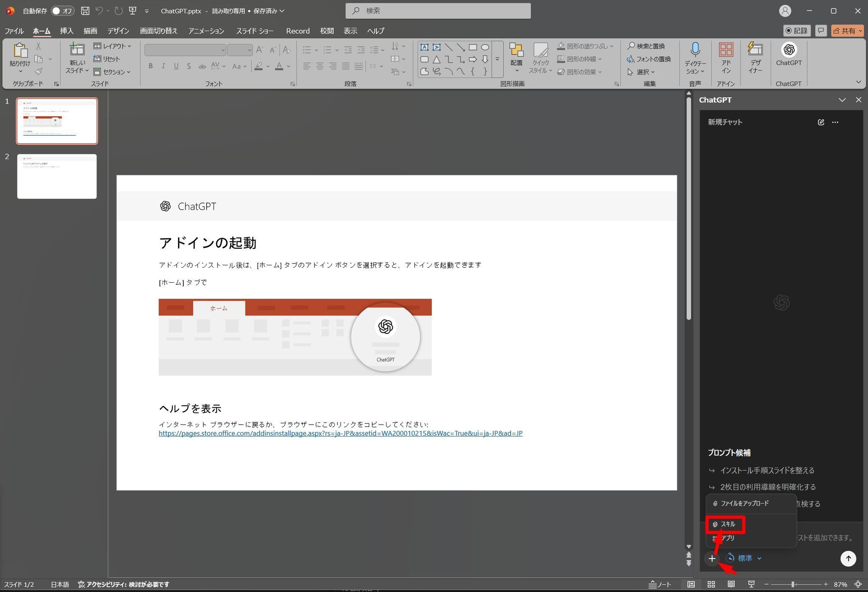The width and height of the screenshot is (868, 592).
Task: Toggle strikethrough formatting
Action: coord(202,66)
